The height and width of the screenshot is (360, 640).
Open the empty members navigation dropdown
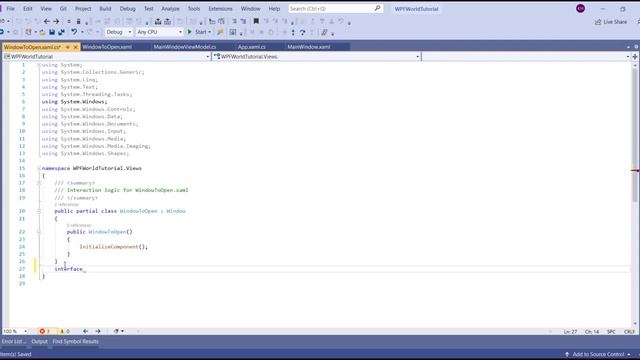[527, 57]
